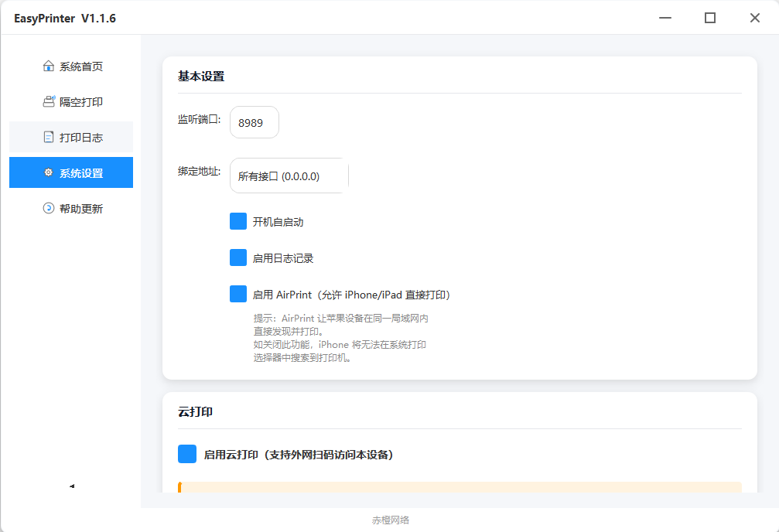Click the EasyPrinter V1.1.6 title
Screen dimensions: 779x532
64,19
